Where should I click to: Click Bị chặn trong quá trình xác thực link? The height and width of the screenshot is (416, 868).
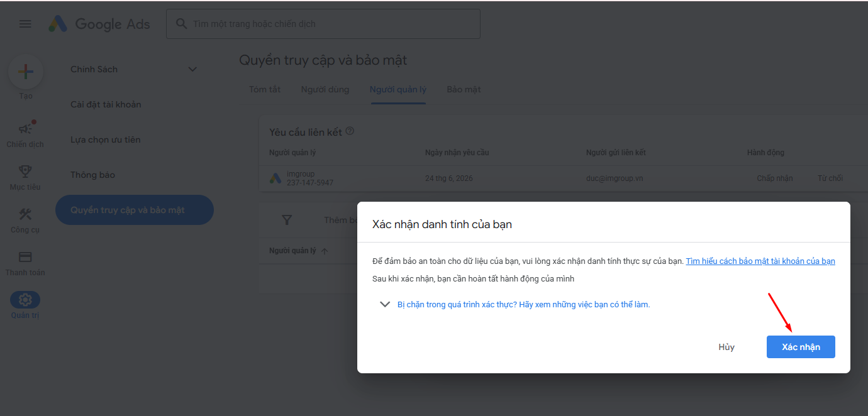click(524, 304)
